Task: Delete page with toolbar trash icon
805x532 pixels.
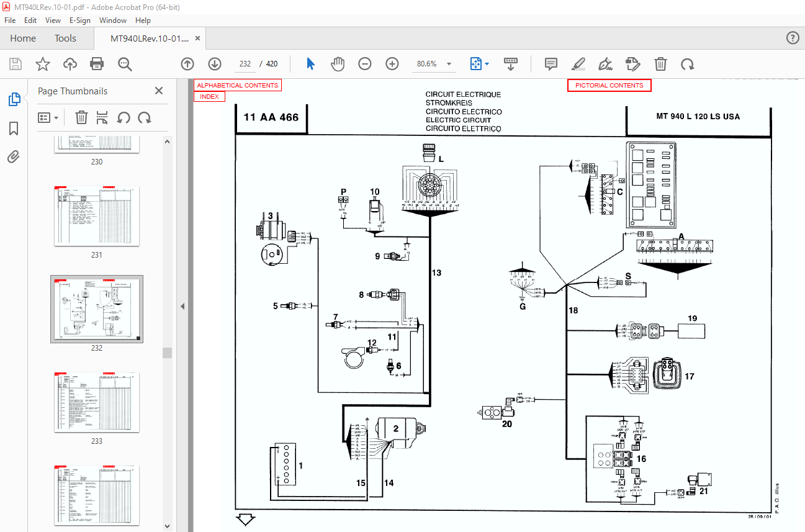Action: coord(660,64)
